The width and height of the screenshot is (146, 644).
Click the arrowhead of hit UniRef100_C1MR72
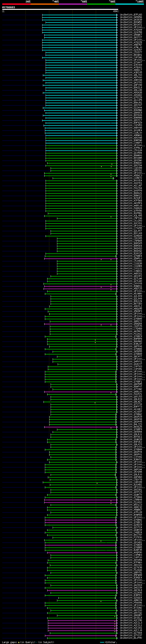tap(113, 178)
